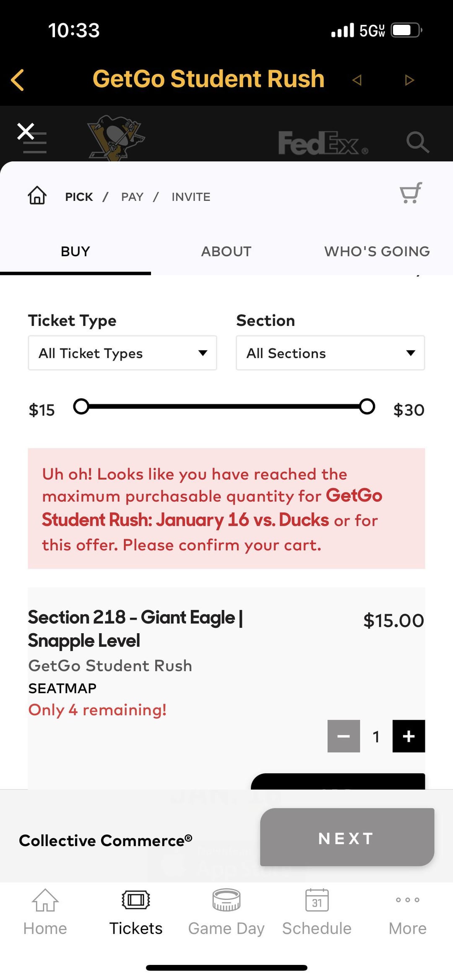This screenshot has height=980, width=453.
Task: Switch to the ABOUT tab
Action: point(226,251)
